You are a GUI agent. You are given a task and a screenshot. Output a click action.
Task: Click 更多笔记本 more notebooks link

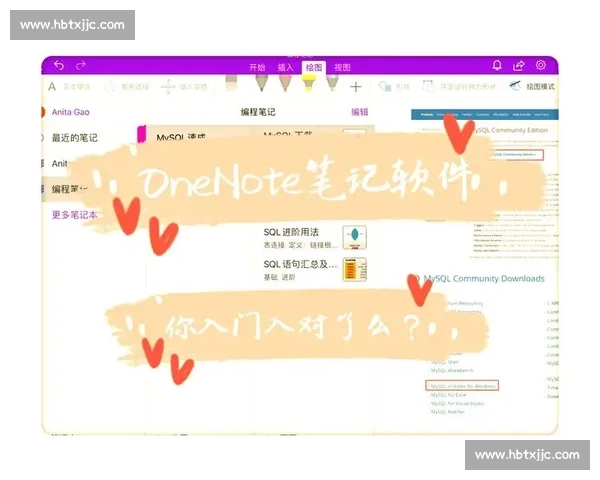[74, 215]
